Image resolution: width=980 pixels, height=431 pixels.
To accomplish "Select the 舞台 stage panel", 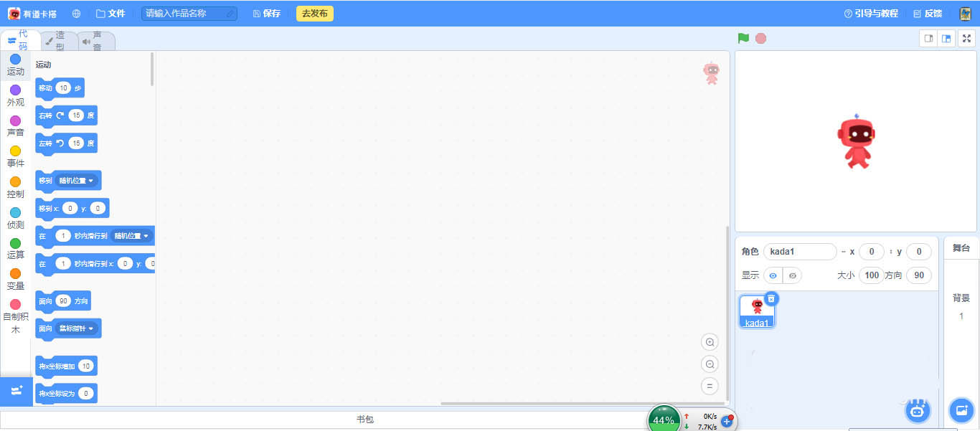I will 961,248.
